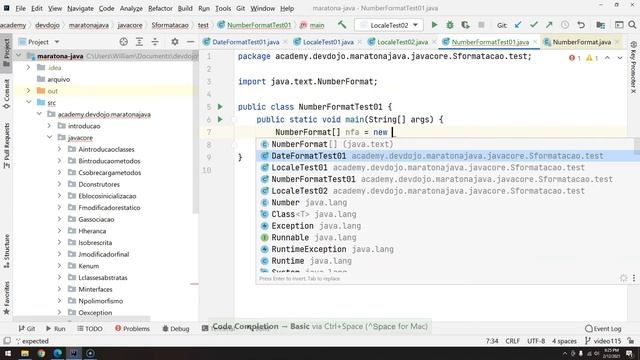
Task: Collapse the javacore package
Action: (x=49, y=137)
